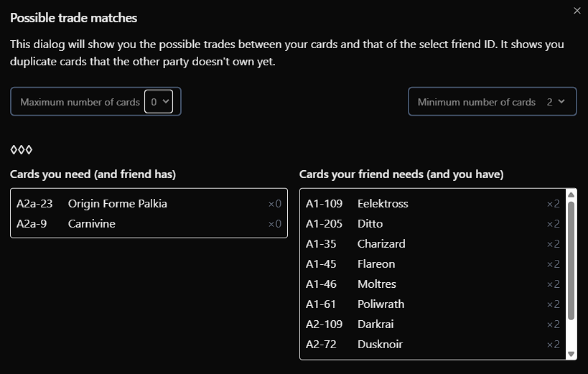Close the Possible trade matches dialog
588x374 pixels.
pyautogui.click(x=577, y=11)
